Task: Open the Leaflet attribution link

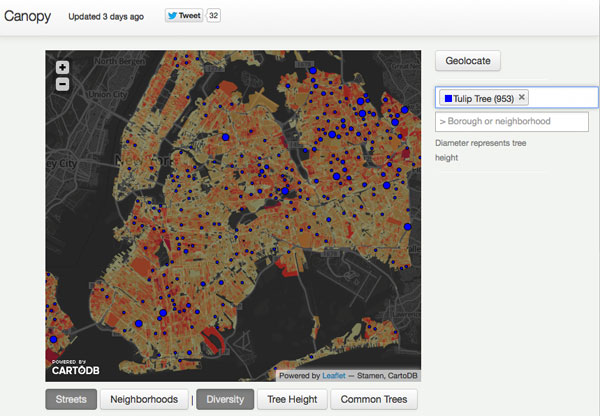Action: [x=334, y=376]
